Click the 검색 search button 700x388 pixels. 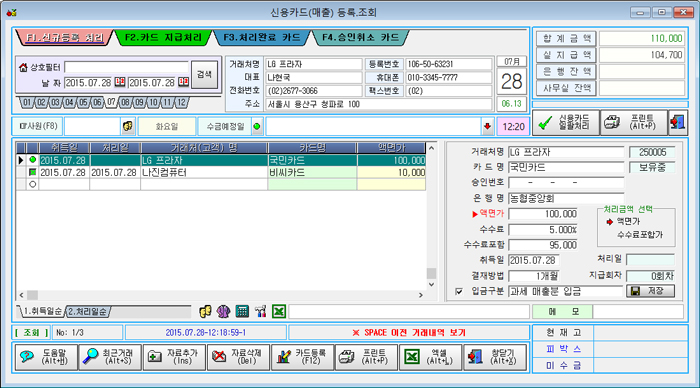tap(204, 75)
